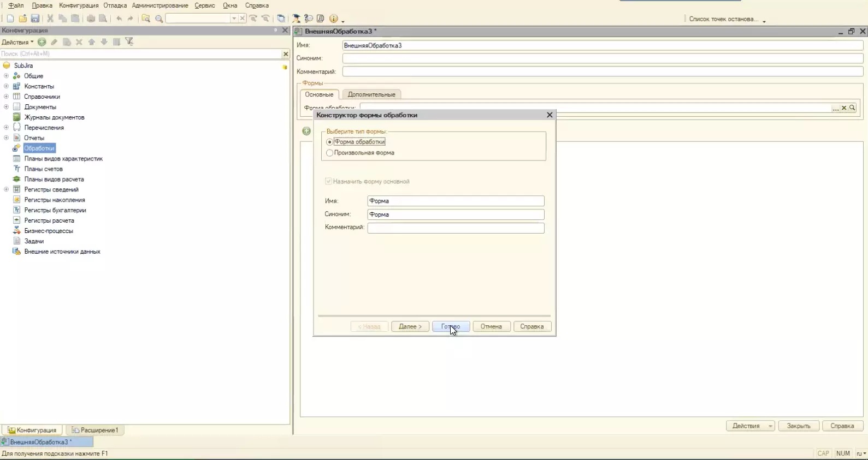Click the Готово button in the wizard

451,326
